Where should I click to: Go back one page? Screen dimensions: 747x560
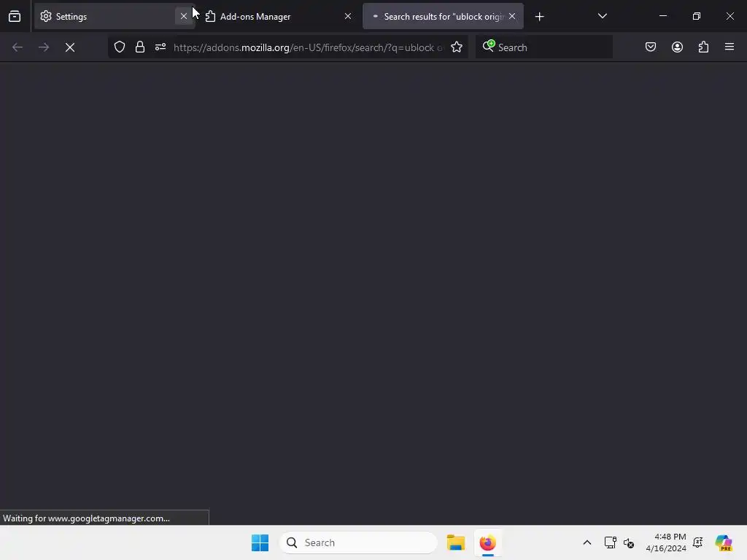click(18, 47)
